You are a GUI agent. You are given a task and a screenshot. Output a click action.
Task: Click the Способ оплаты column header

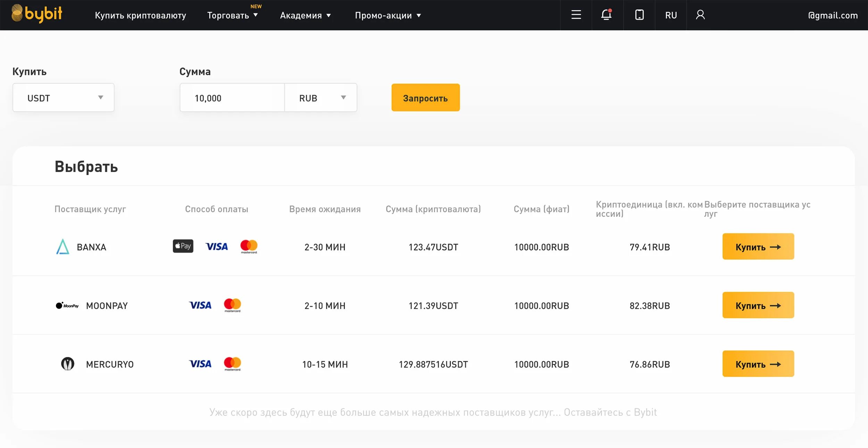(x=217, y=209)
